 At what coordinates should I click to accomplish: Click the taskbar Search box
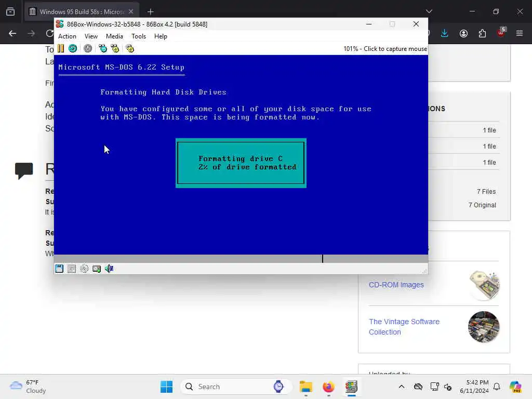coord(235,387)
